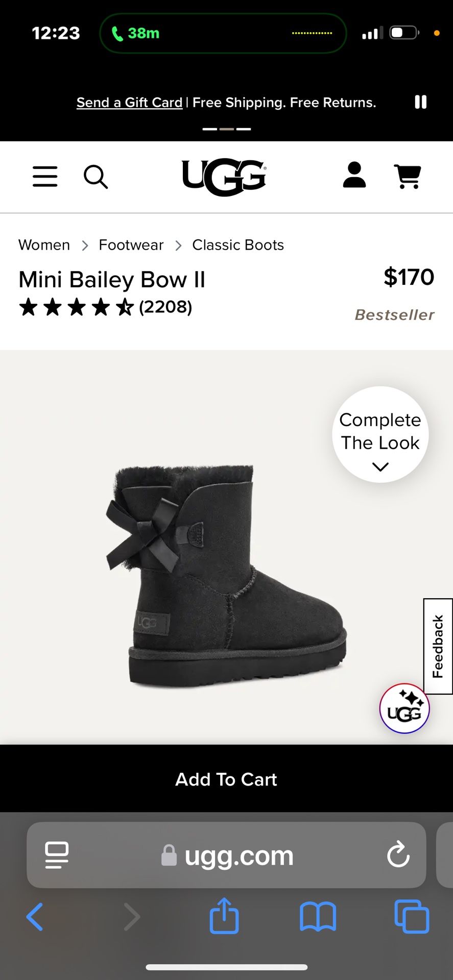Open Safari bookmarks book icon
The width and height of the screenshot is (453, 980).
pyautogui.click(x=318, y=917)
